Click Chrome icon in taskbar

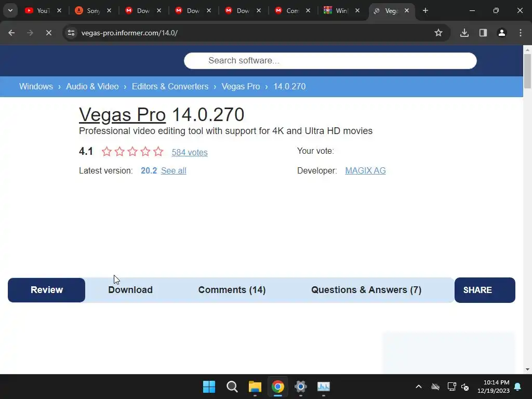click(x=278, y=387)
